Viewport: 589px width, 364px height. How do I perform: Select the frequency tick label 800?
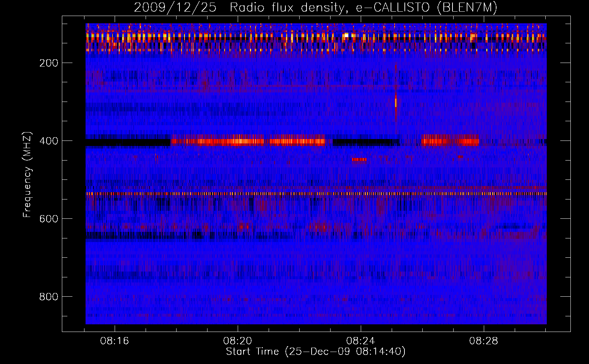pyautogui.click(x=49, y=297)
